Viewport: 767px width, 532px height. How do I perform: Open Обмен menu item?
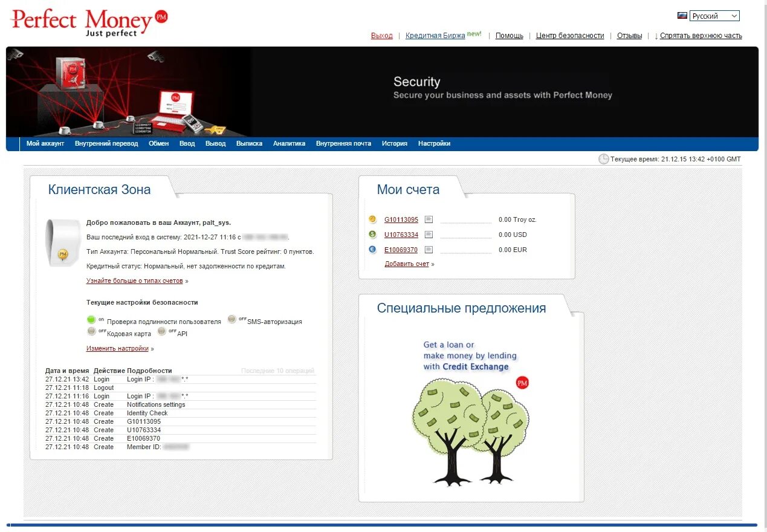[x=159, y=144]
